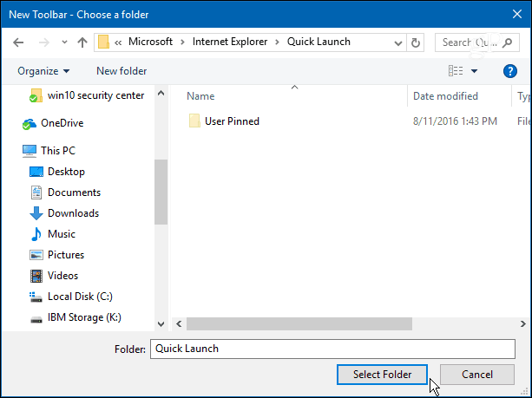Open Pictures in the navigation pane
Screen dimensions: 532x398
click(57, 255)
